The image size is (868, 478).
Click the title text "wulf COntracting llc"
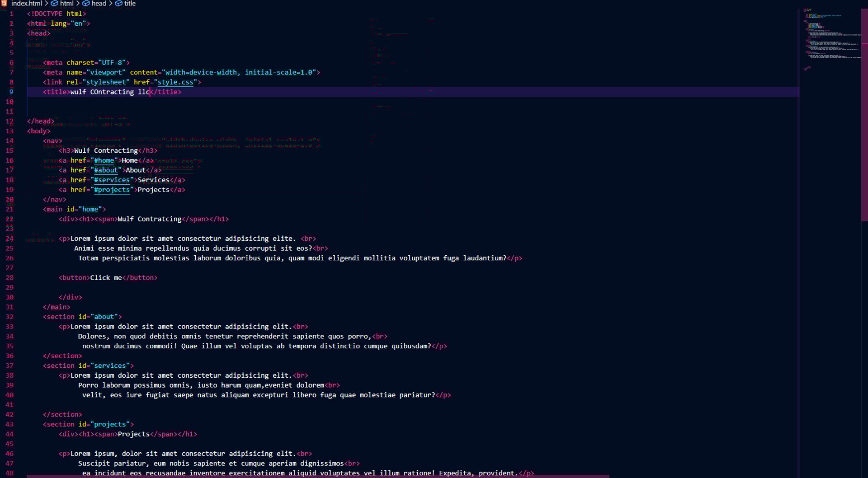pyautogui.click(x=110, y=92)
